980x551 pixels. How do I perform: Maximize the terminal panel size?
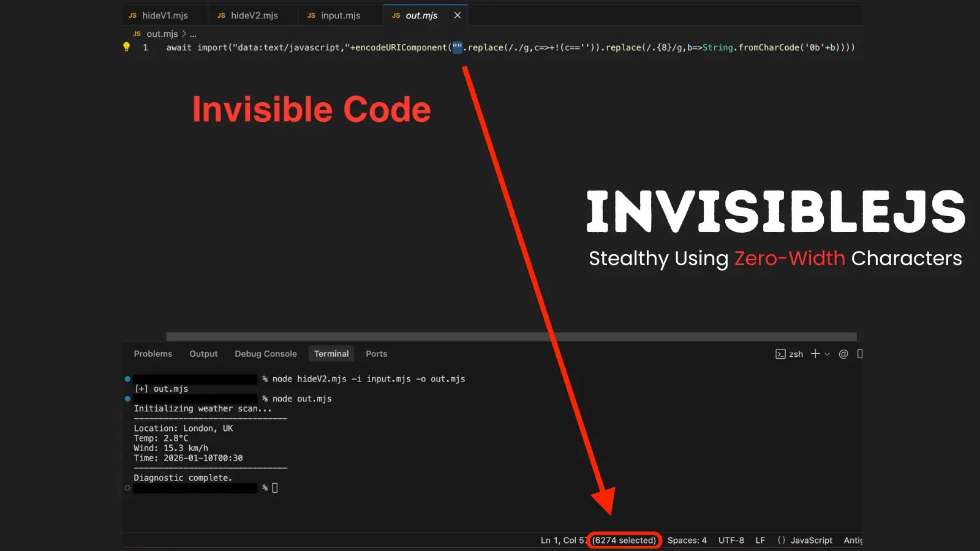coord(860,354)
